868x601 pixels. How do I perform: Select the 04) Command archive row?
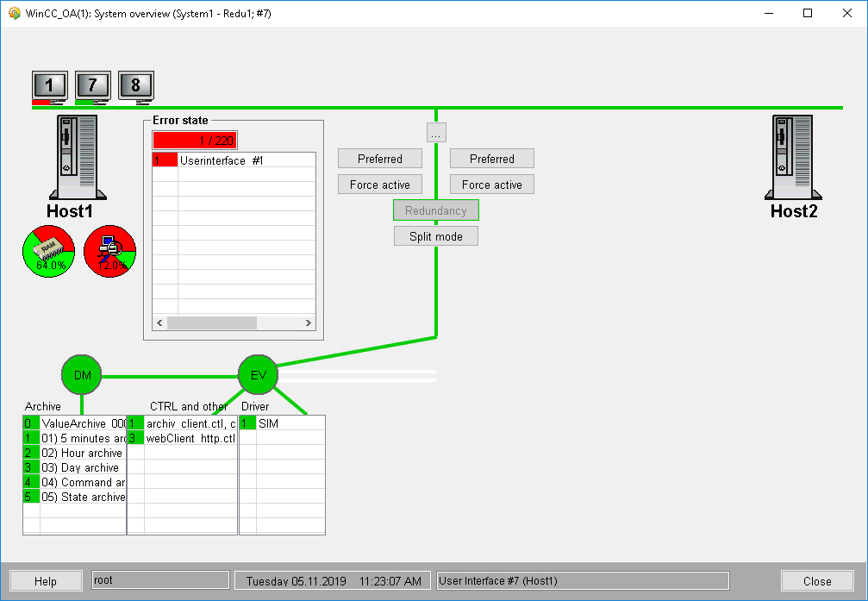tap(75, 482)
